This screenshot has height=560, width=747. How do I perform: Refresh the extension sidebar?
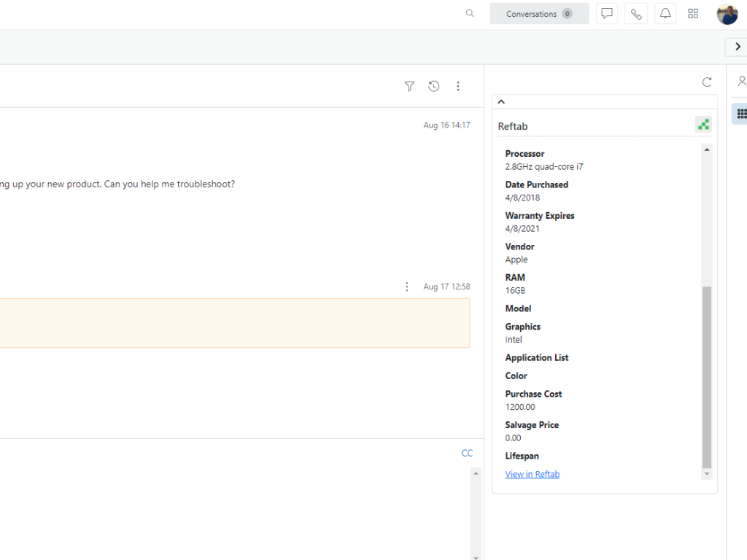(706, 82)
